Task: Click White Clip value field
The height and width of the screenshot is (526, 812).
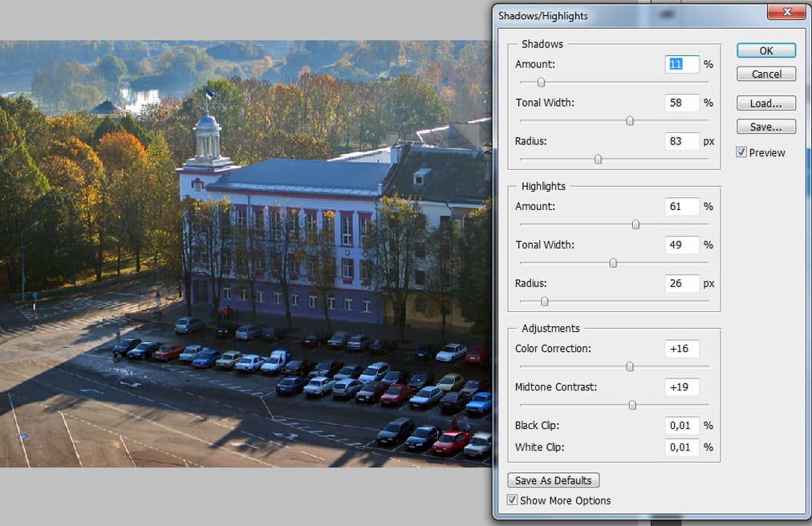Action: (681, 447)
